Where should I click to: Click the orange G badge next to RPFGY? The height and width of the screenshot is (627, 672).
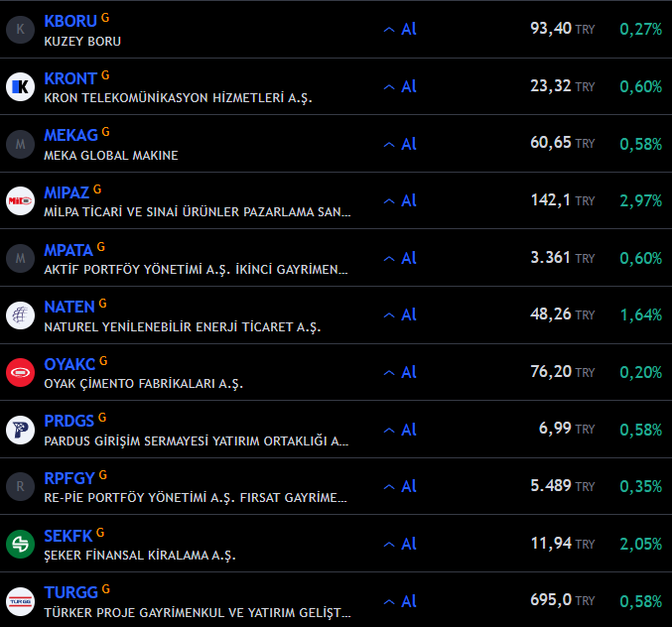[x=103, y=475]
